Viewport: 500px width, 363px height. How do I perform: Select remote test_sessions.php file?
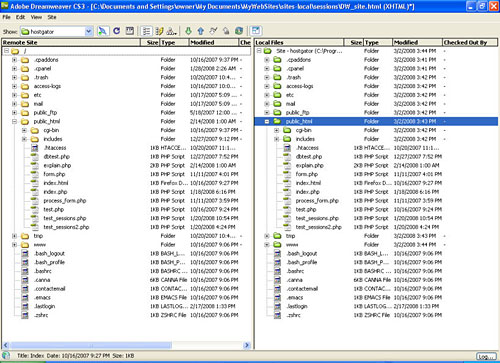65,218
